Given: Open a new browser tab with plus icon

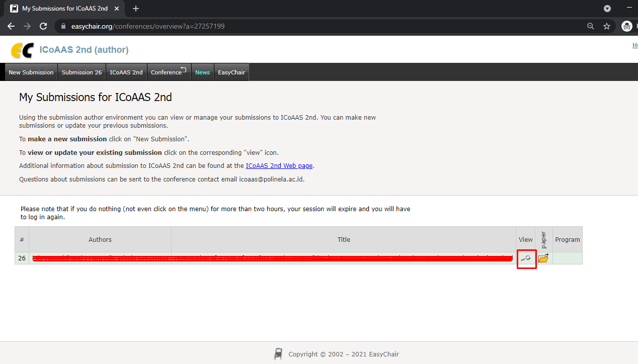Looking at the screenshot, I should tap(136, 9).
